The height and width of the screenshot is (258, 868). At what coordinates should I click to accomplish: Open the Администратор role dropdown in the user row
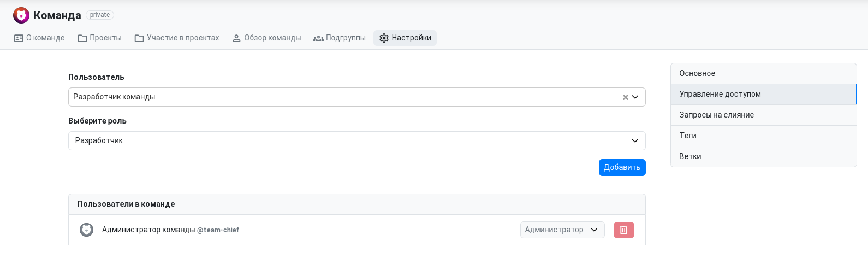(562, 230)
